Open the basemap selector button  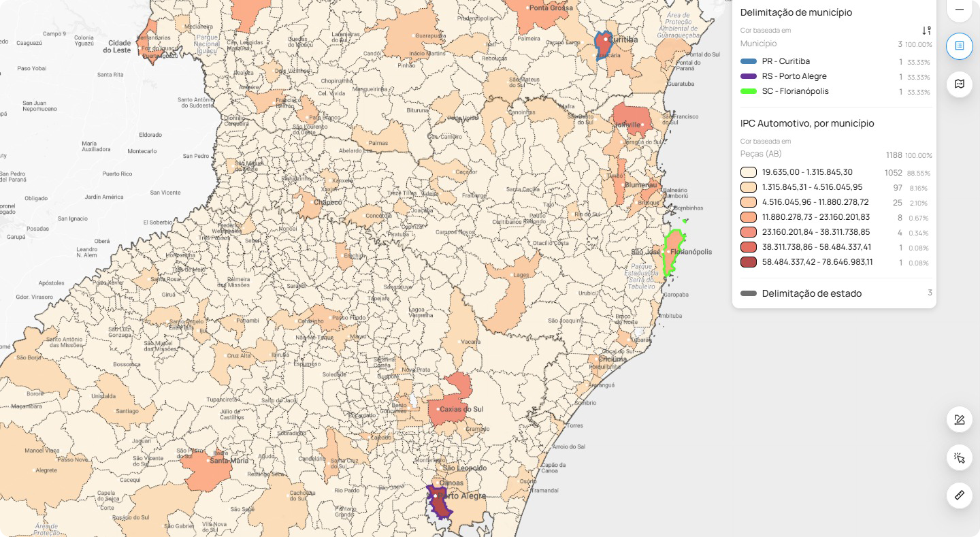coord(960,84)
